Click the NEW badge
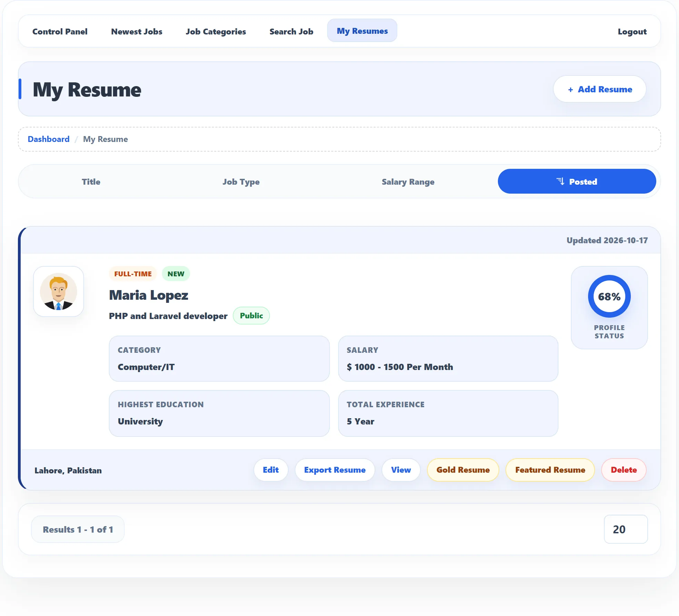Image resolution: width=679 pixels, height=616 pixels. click(176, 274)
